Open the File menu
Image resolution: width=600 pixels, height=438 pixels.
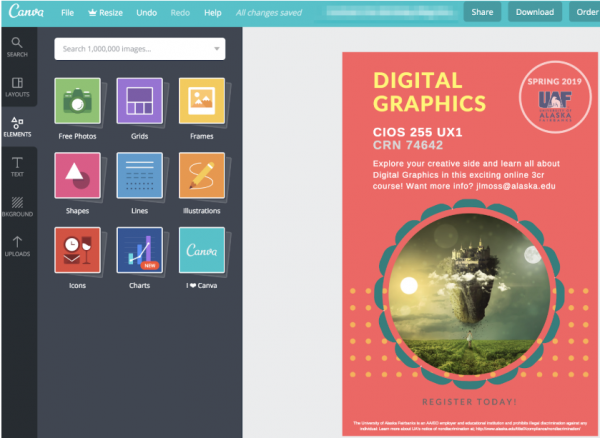point(67,13)
